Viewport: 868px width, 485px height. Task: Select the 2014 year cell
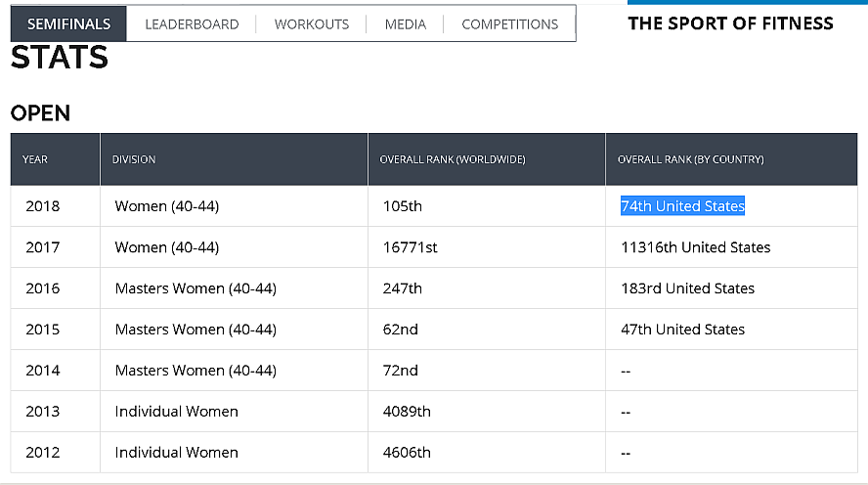coord(56,370)
